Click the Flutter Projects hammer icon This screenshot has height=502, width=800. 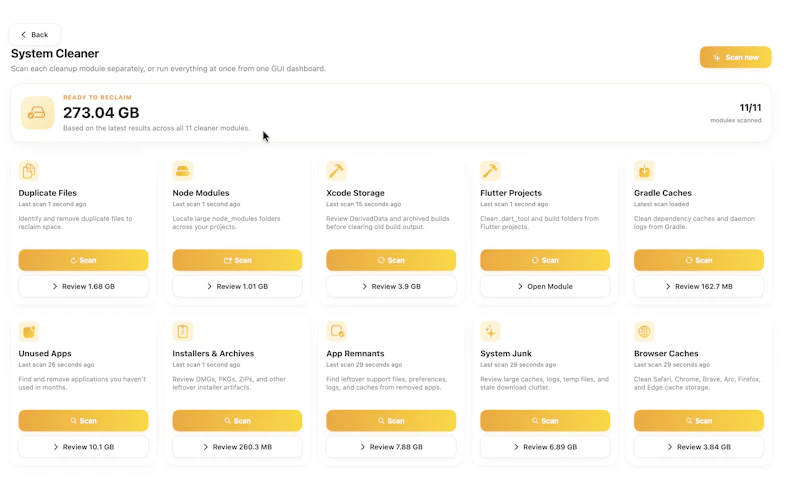[x=490, y=171]
